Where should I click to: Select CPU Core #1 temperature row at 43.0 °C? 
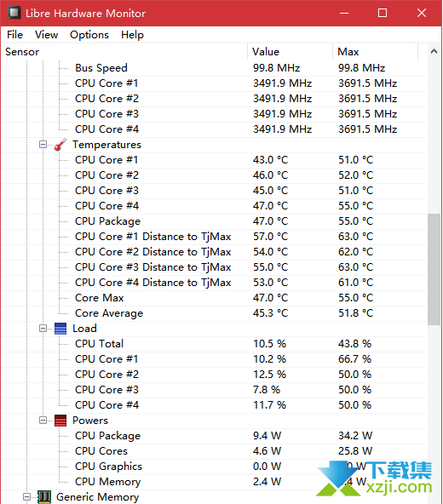(215, 160)
